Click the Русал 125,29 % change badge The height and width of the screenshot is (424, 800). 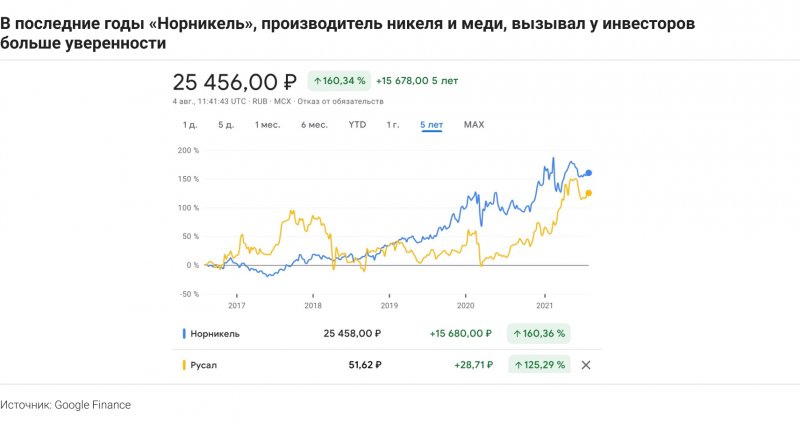click(x=540, y=365)
